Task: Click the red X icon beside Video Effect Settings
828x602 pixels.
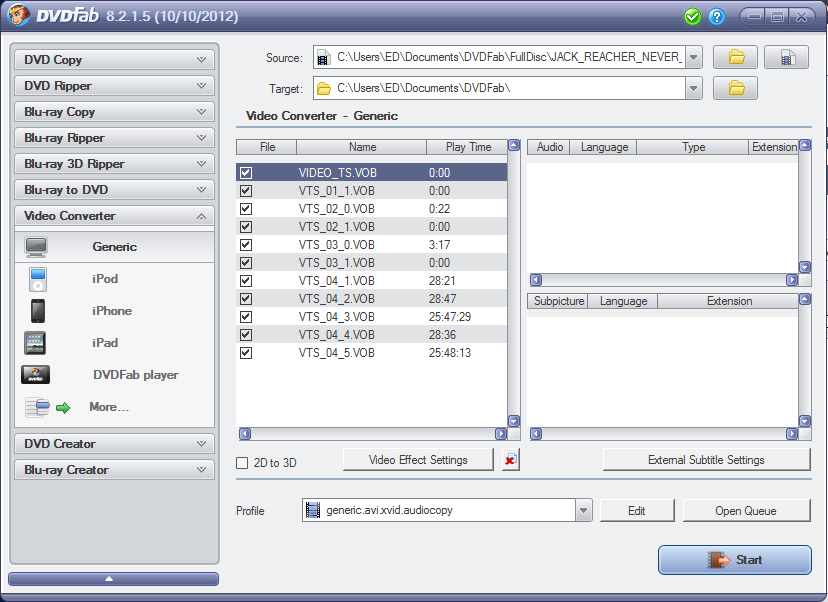Action: [511, 460]
